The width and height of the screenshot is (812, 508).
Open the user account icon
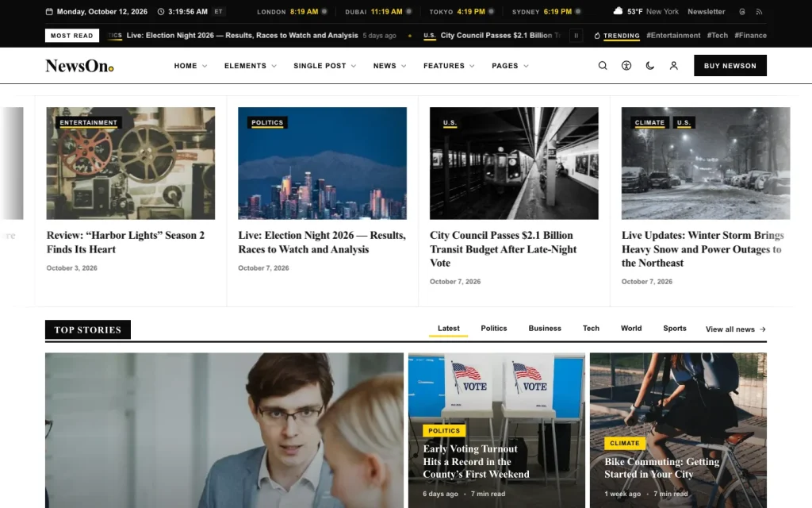(x=674, y=66)
